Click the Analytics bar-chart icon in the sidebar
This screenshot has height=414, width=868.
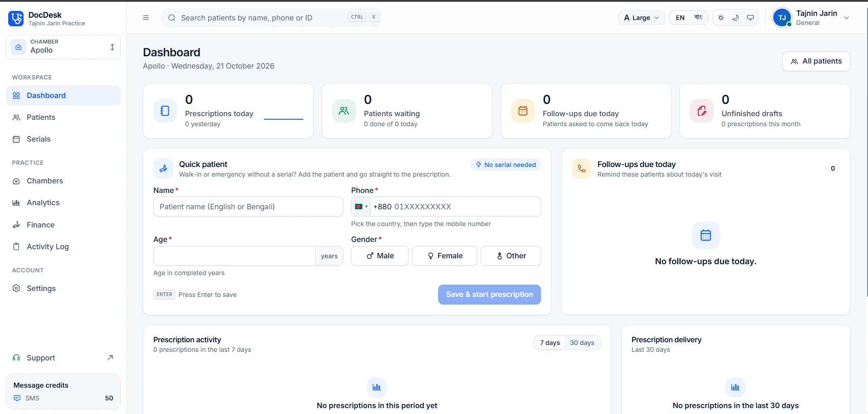16,203
